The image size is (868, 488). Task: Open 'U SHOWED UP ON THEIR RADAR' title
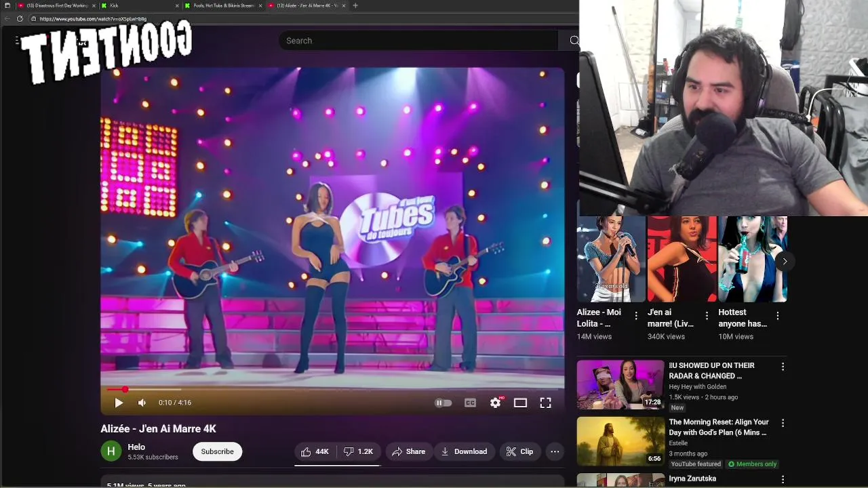711,371
